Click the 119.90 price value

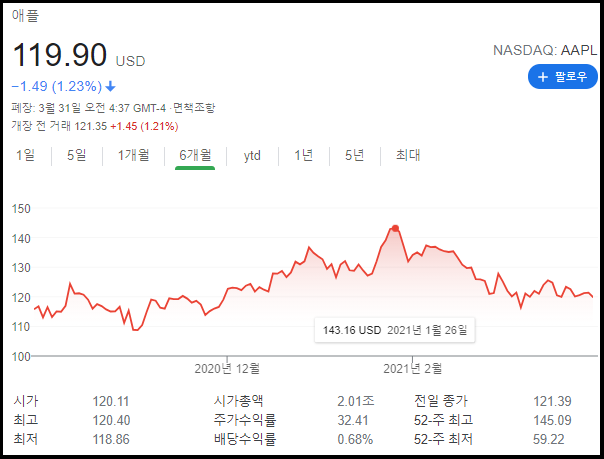point(60,55)
